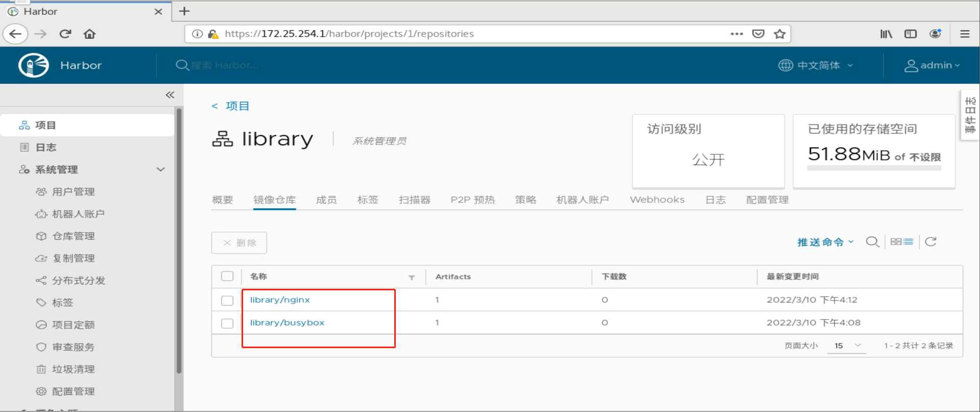Viewport: 980px width, 412px height.
Task: Reload the page with refresh icon
Action: [x=65, y=34]
